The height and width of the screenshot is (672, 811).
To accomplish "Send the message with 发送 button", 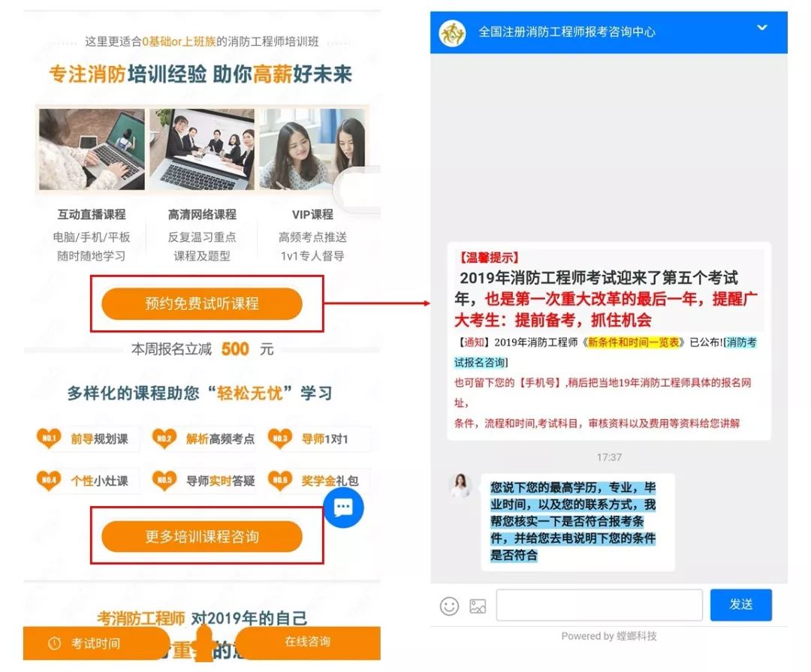I will (x=740, y=604).
